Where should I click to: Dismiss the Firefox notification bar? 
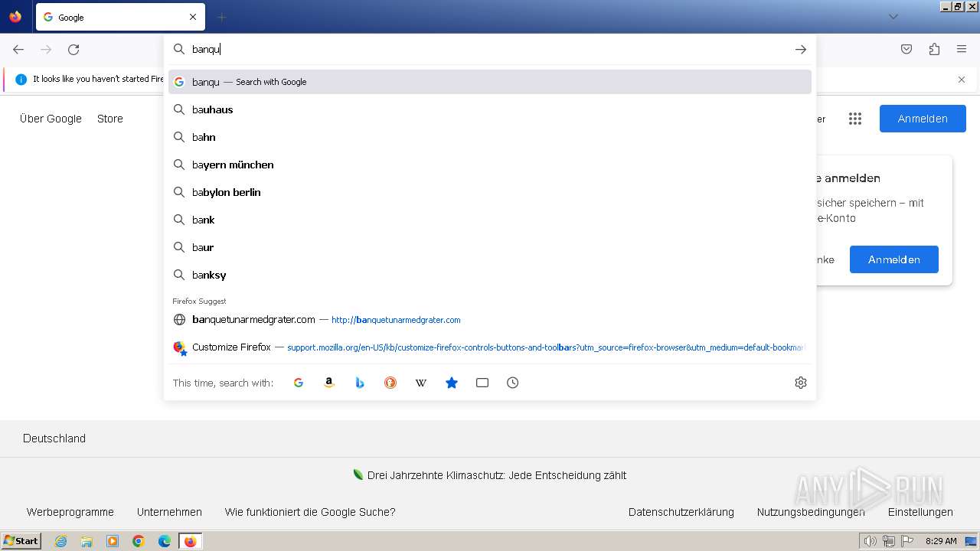tap(962, 80)
